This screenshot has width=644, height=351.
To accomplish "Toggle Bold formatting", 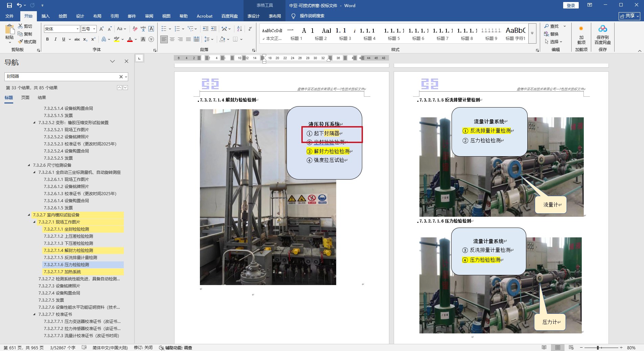I will pos(47,39).
